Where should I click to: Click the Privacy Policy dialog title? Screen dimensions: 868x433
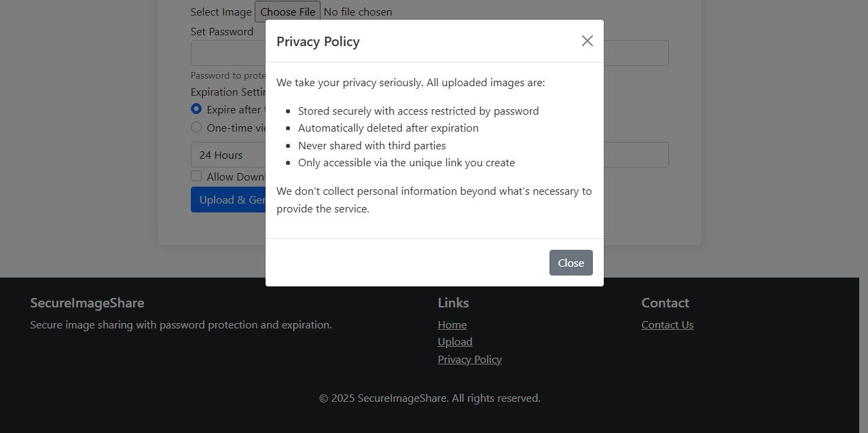coord(318,41)
